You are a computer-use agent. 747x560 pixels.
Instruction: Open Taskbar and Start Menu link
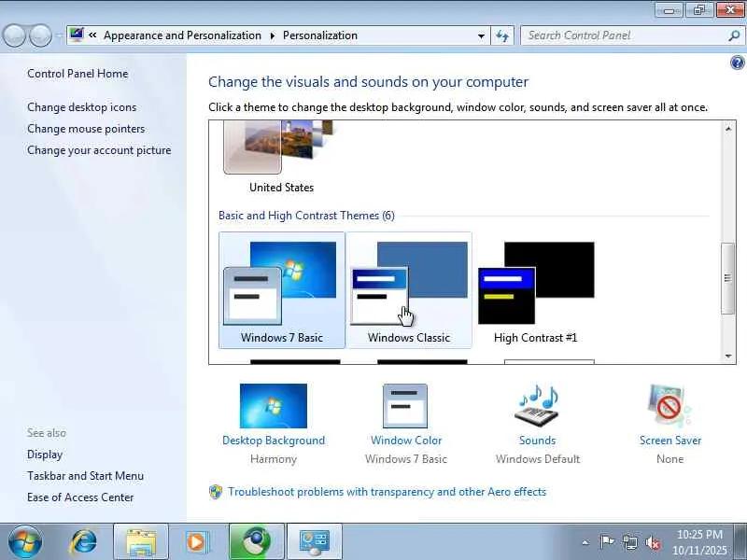click(x=85, y=476)
